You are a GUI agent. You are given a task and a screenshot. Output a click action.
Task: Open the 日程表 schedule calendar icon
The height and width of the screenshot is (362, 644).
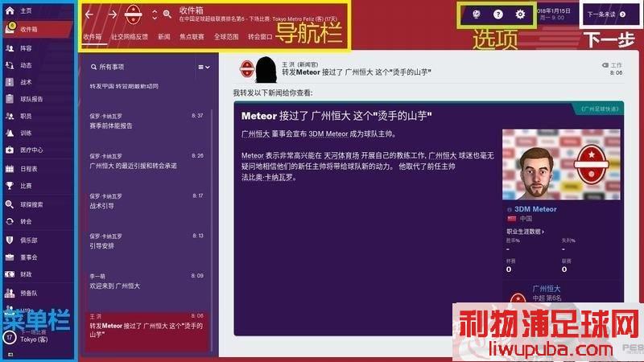tap(10, 169)
